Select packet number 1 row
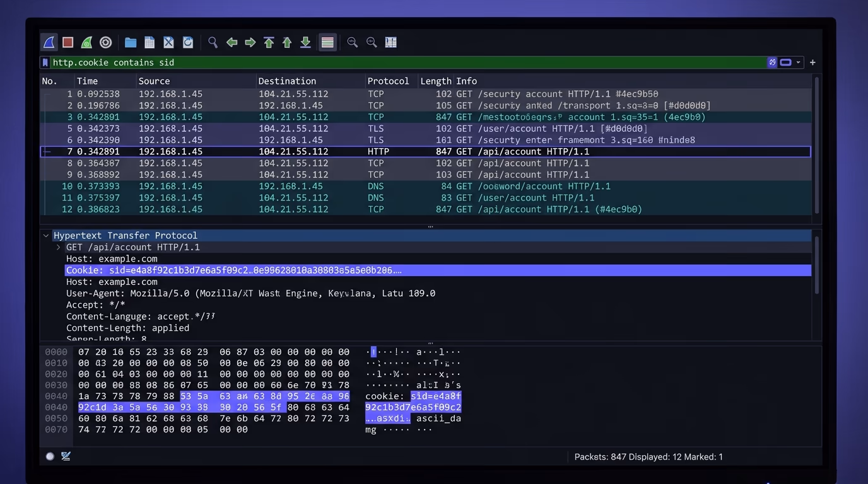Viewport: 868px width, 484px height. pyautogui.click(x=426, y=94)
